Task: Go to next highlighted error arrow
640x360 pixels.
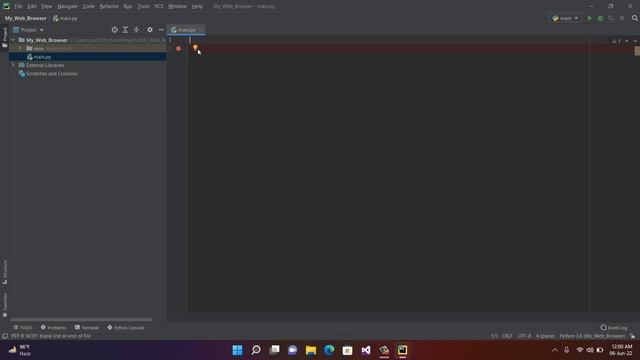Action: pyautogui.click(x=635, y=41)
